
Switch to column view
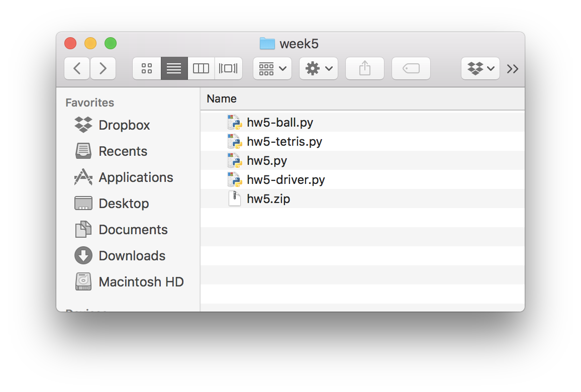pos(201,68)
